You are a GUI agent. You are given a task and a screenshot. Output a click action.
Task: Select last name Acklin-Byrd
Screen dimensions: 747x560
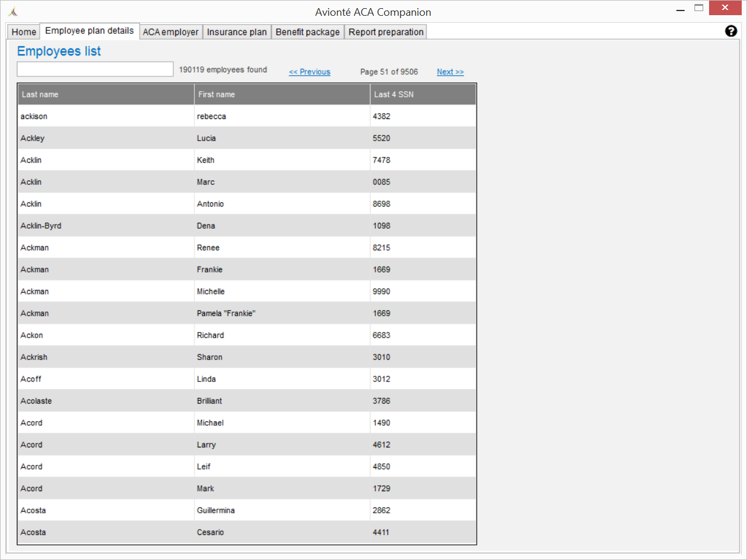pos(41,226)
